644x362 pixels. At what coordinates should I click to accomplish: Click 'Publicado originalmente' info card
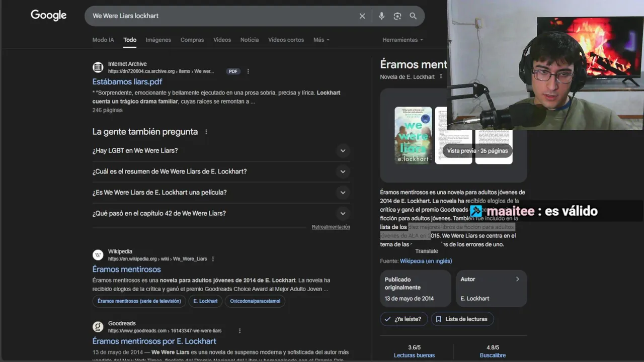click(x=416, y=289)
